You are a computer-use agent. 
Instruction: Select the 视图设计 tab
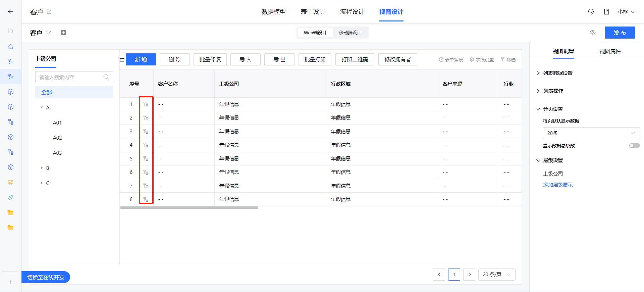click(391, 12)
